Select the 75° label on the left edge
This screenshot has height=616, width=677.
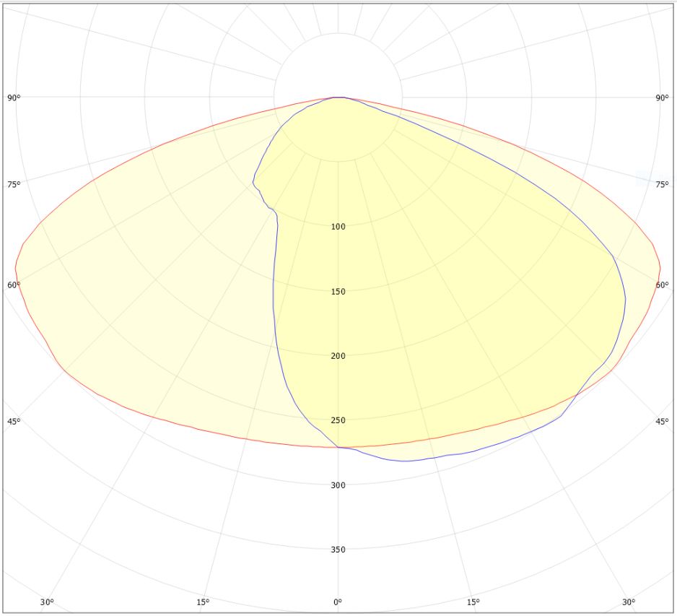coord(14,185)
